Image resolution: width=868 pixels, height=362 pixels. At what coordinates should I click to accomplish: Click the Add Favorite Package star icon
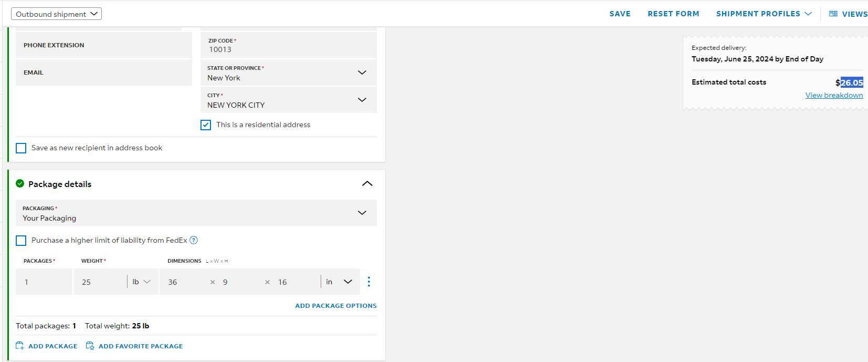point(90,346)
